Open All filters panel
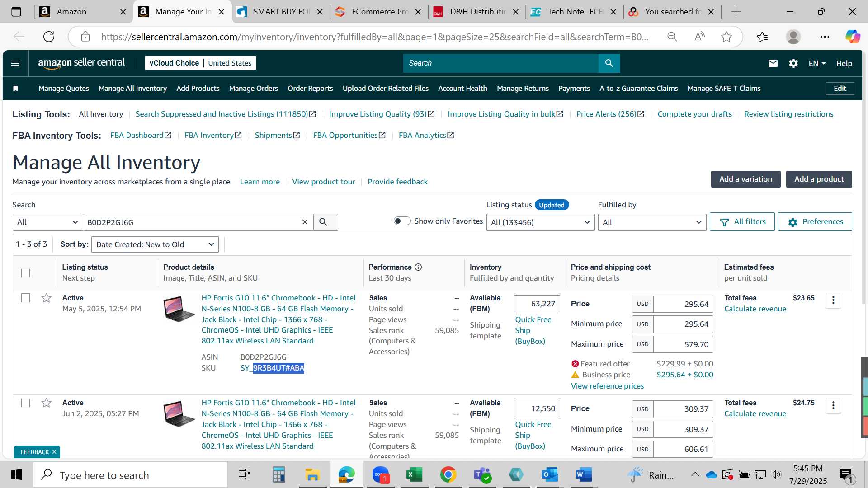Screen dimensions: 868x488 click(x=742, y=222)
